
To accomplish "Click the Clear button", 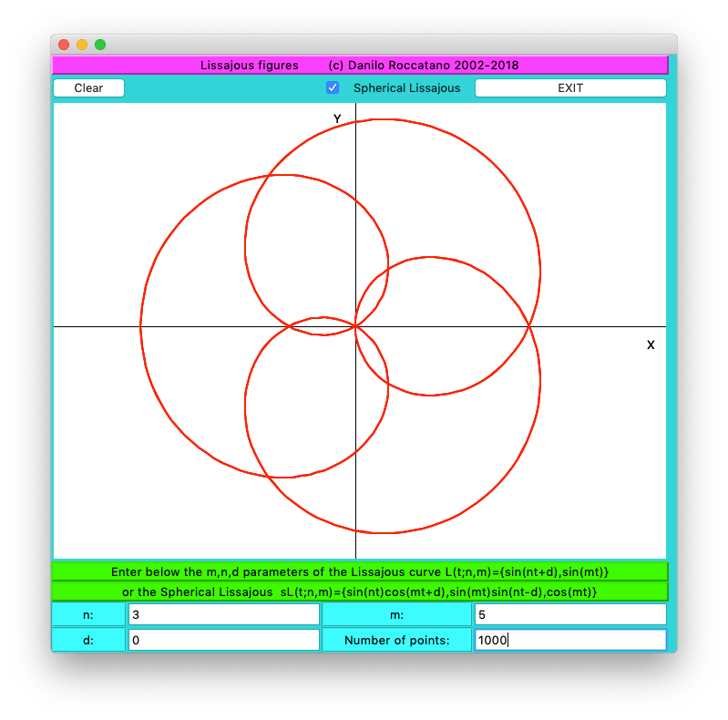I will [88, 88].
